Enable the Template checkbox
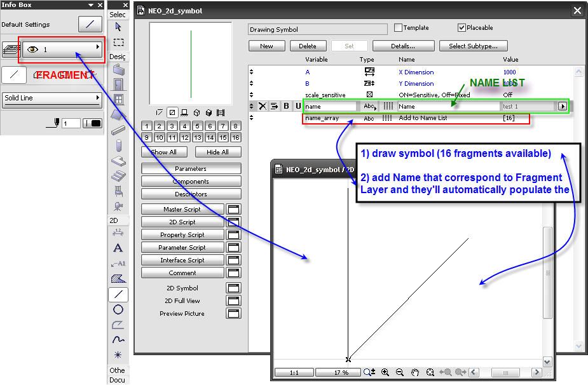The image size is (588, 385). coord(398,28)
